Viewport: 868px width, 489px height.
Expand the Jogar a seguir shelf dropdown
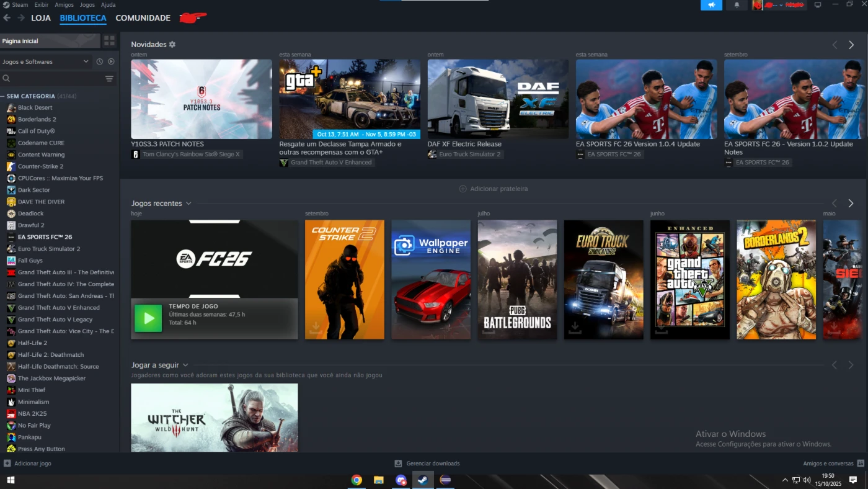pos(185,365)
